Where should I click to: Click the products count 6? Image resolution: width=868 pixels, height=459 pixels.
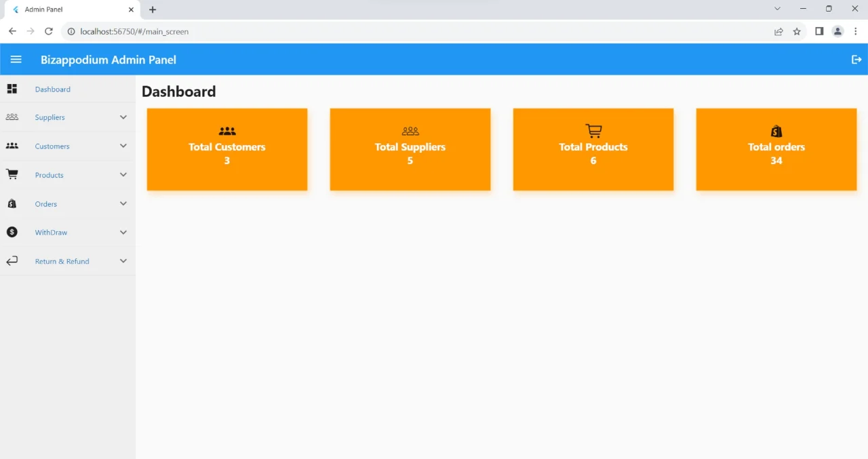[x=593, y=161]
